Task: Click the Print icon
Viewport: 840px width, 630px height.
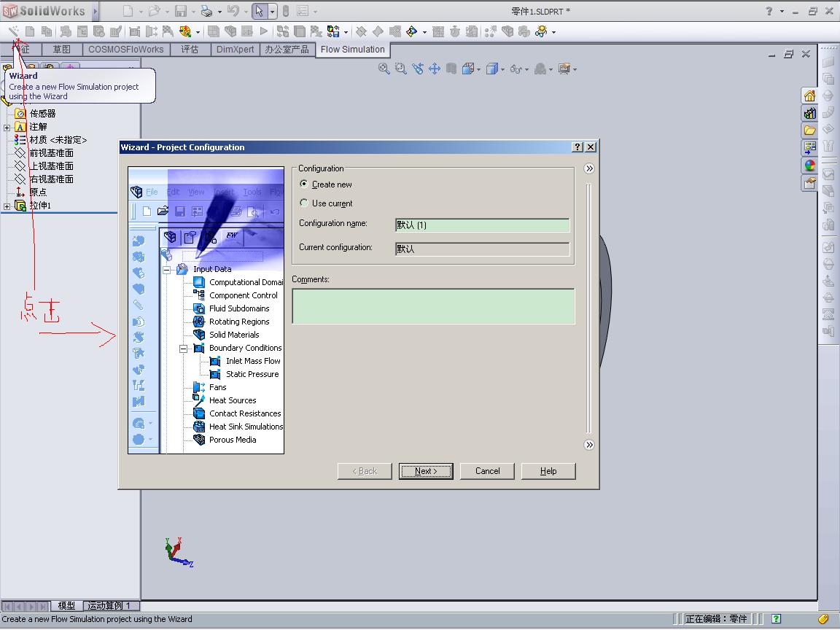Action: click(207, 11)
